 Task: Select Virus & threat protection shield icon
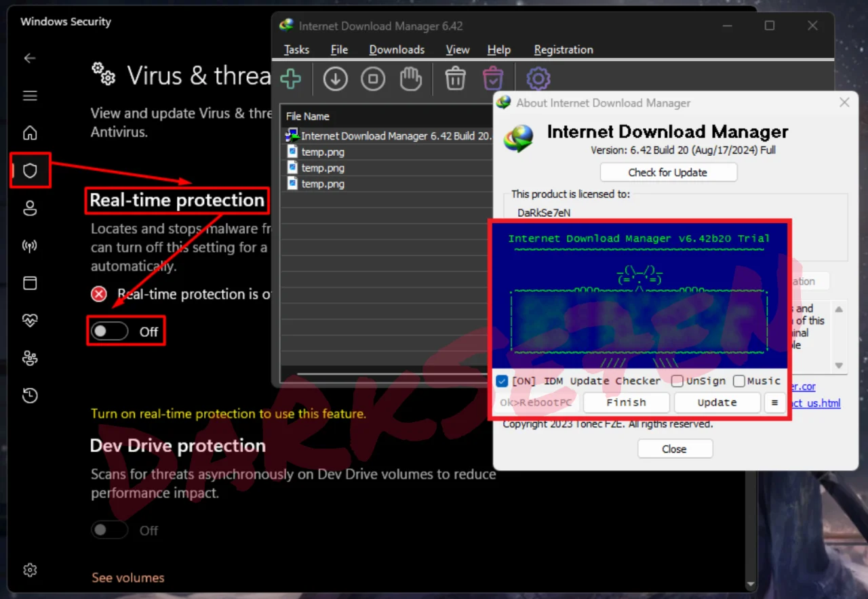point(30,171)
